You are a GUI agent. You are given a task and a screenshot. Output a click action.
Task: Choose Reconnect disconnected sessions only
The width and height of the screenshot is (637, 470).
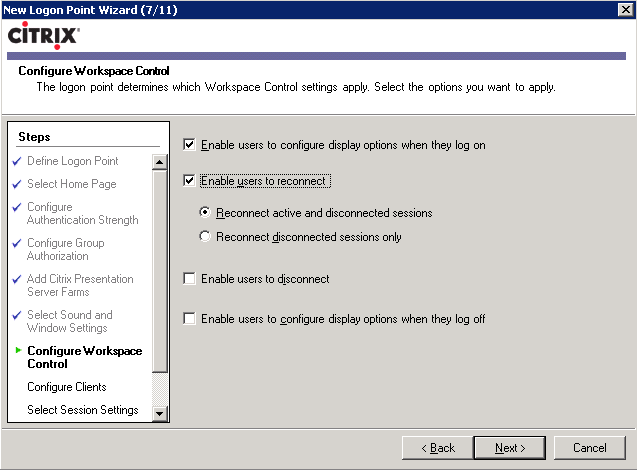[205, 236]
